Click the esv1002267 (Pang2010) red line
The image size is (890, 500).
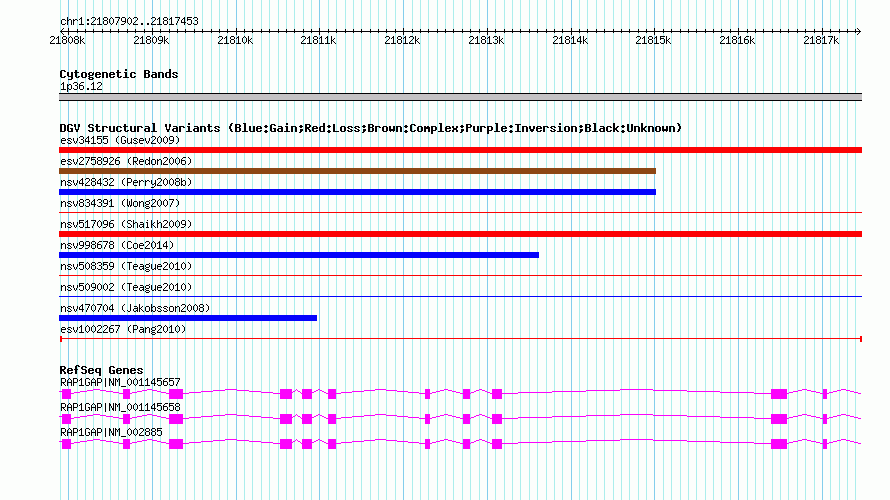click(x=460, y=339)
